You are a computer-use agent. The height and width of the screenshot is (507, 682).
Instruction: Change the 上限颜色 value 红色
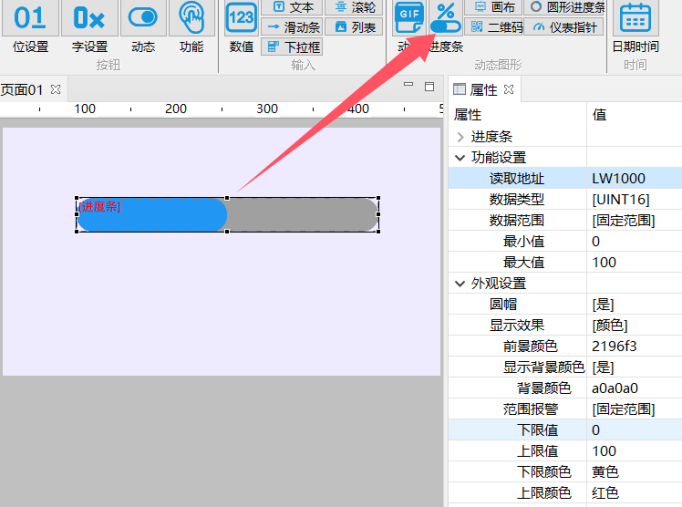634,493
